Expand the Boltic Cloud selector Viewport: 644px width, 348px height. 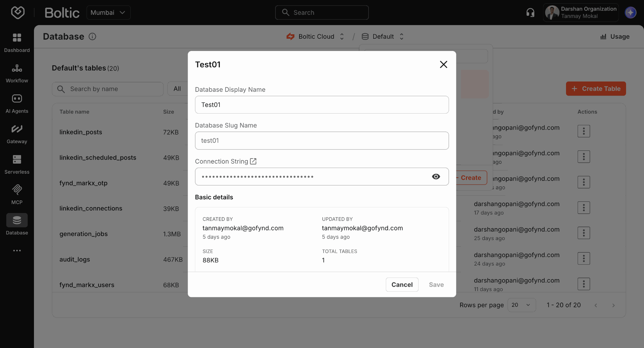point(316,36)
